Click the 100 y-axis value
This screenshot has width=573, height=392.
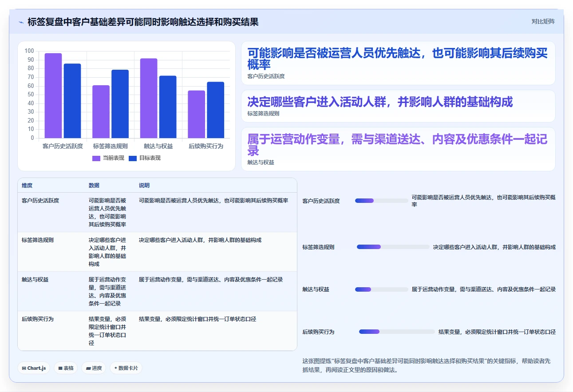(x=29, y=51)
